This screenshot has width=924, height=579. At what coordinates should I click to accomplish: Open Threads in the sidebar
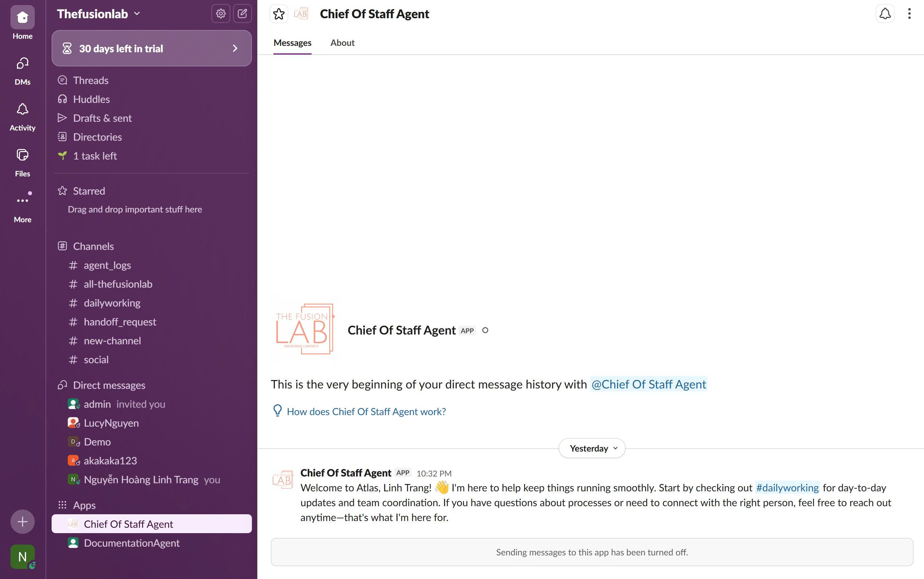tap(152, 80)
